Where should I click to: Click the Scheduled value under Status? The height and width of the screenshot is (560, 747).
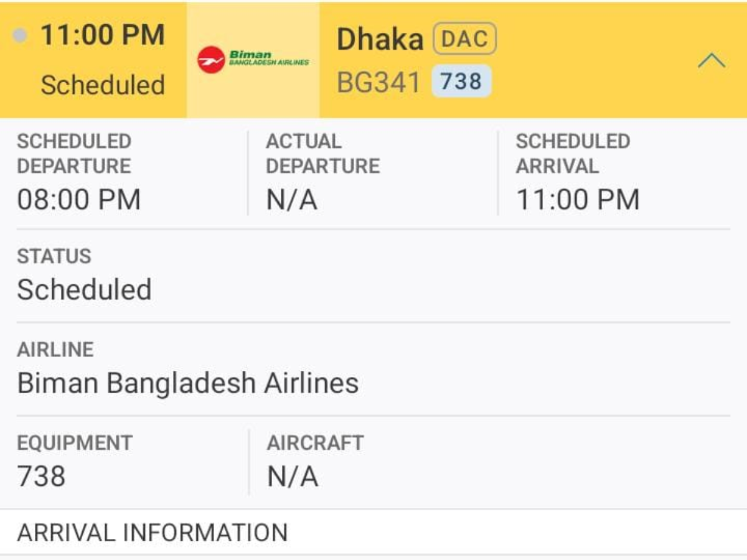[84, 290]
